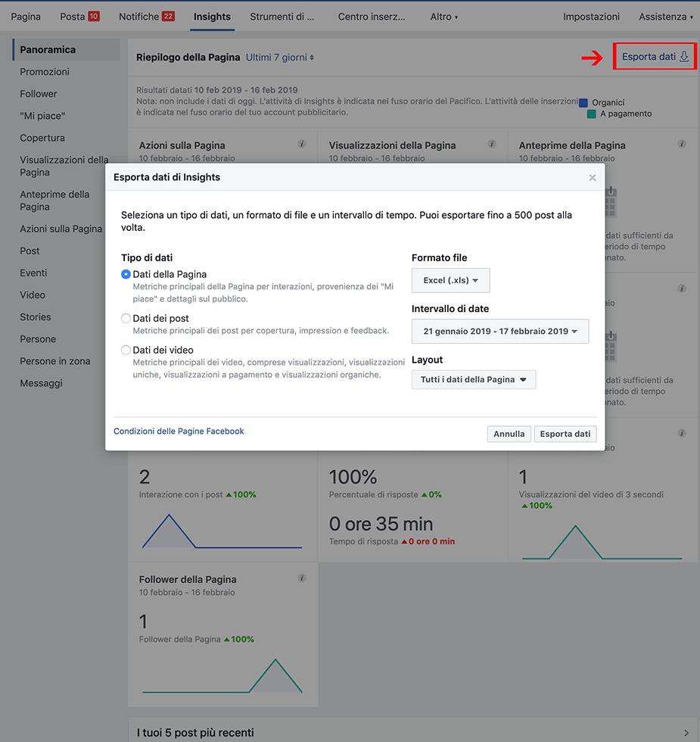Screen dimensions: 700x742
Task: Open Video in the sidebar
Action: (33, 295)
